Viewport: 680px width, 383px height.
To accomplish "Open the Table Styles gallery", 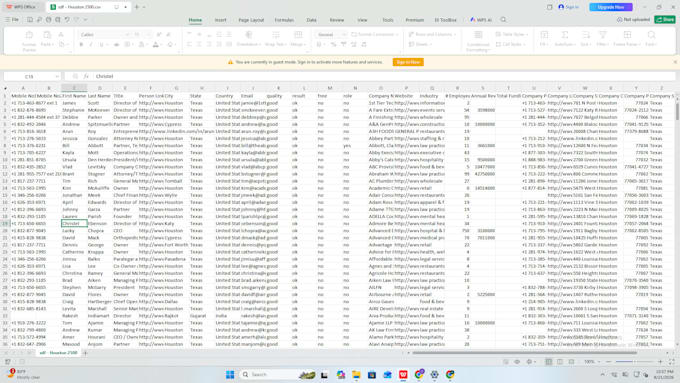I will click(x=511, y=34).
